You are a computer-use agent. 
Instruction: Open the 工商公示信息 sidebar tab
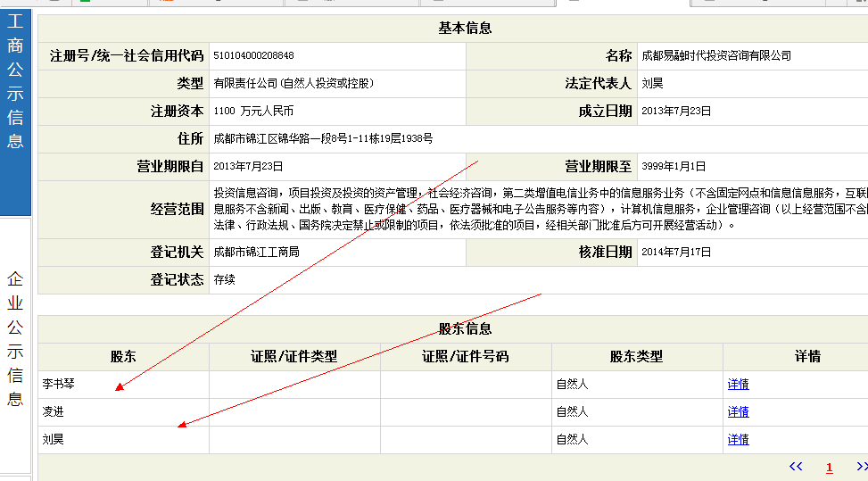(15, 94)
